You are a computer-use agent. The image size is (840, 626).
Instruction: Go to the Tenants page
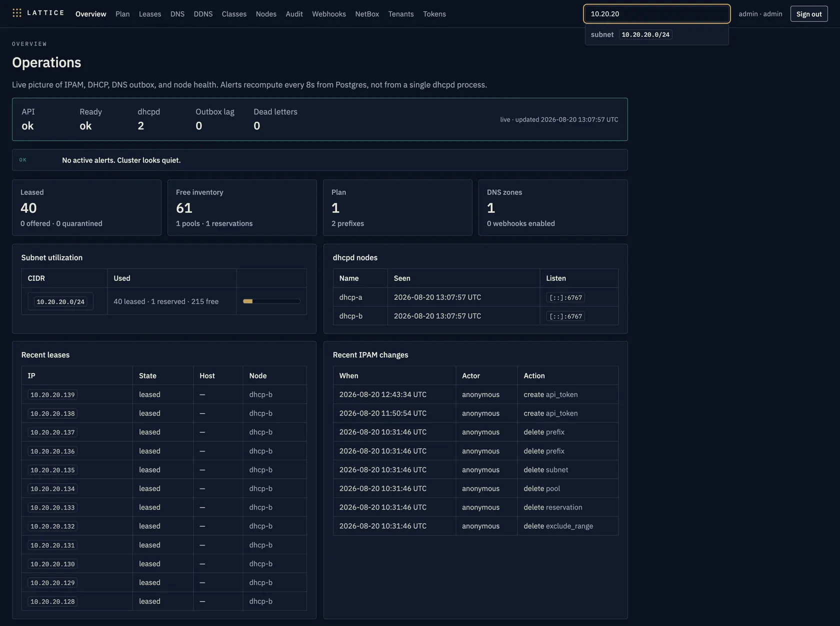(401, 14)
